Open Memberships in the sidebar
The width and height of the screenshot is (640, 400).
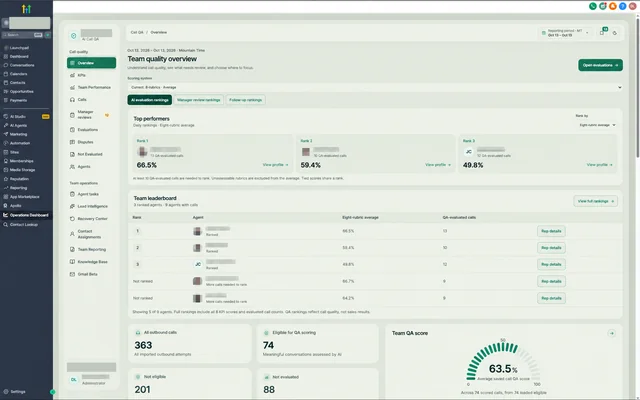22,161
